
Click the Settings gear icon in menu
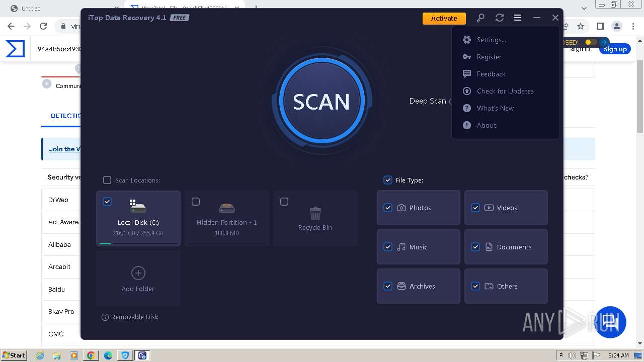tap(467, 40)
